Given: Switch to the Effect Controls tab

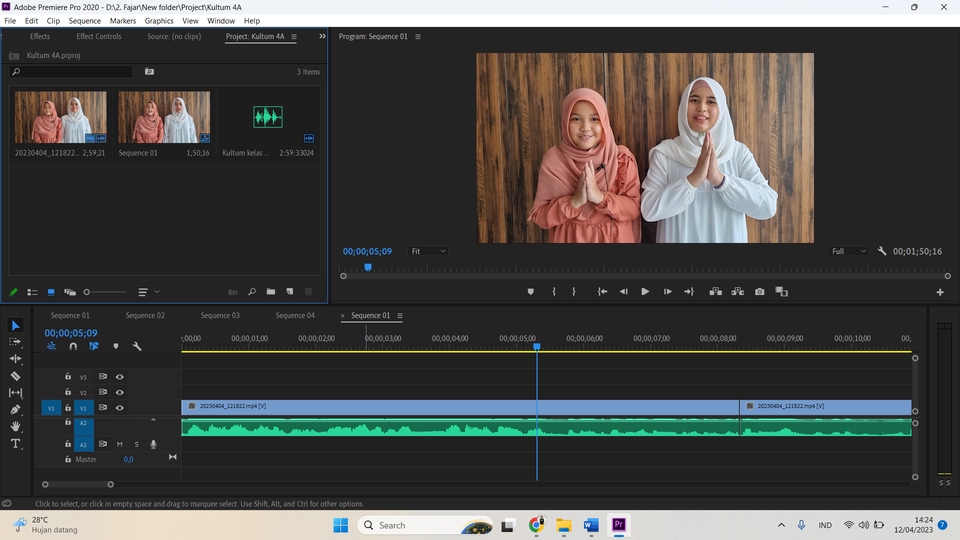Looking at the screenshot, I should [99, 36].
